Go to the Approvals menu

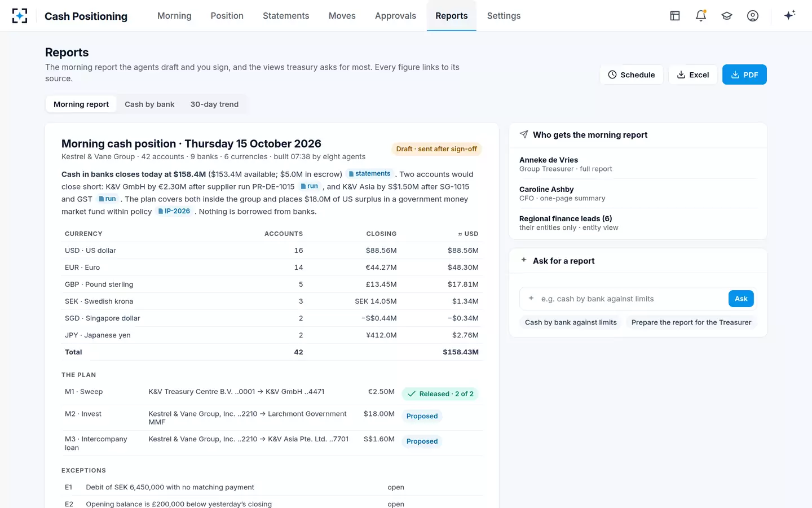pyautogui.click(x=395, y=16)
